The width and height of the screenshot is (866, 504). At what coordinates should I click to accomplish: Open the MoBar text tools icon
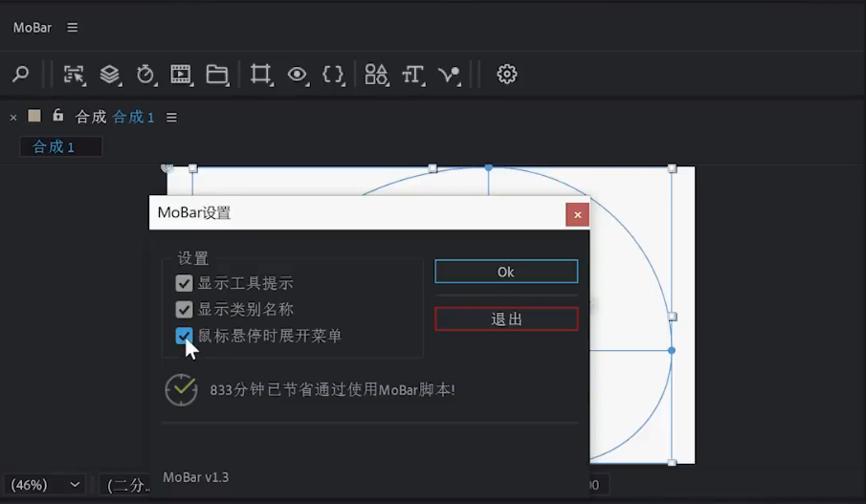(413, 75)
